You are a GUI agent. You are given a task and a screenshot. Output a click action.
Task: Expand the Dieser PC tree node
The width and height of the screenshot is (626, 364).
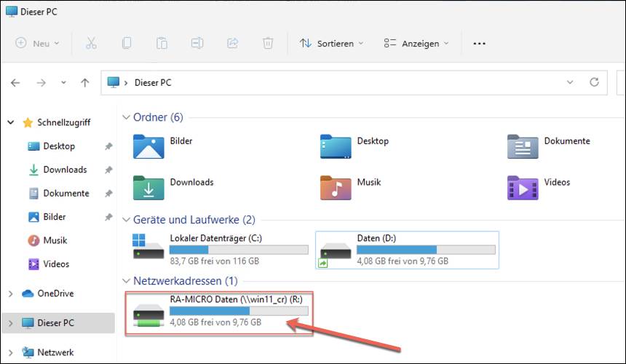pos(11,323)
